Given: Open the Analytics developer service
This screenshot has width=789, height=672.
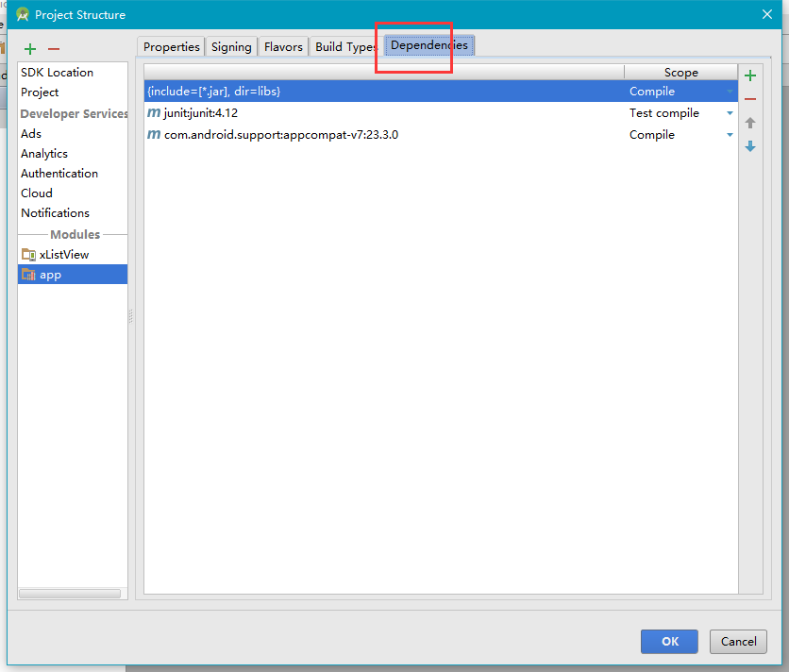Looking at the screenshot, I should tap(73, 154).
